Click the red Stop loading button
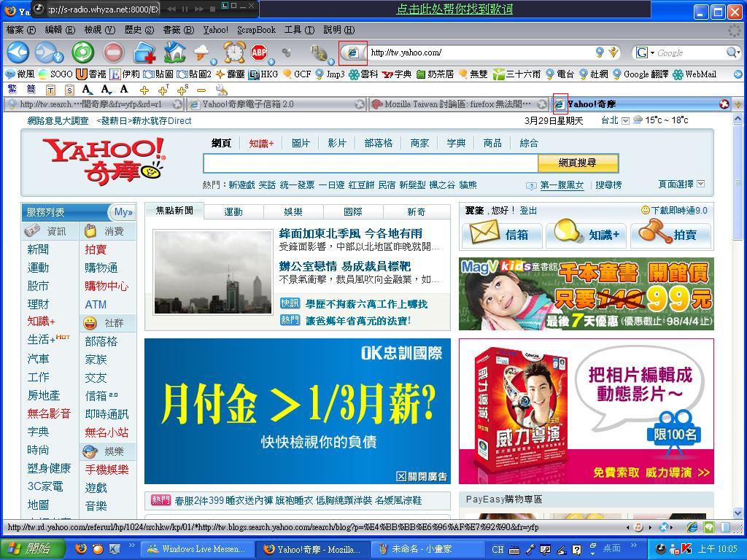 click(x=113, y=52)
